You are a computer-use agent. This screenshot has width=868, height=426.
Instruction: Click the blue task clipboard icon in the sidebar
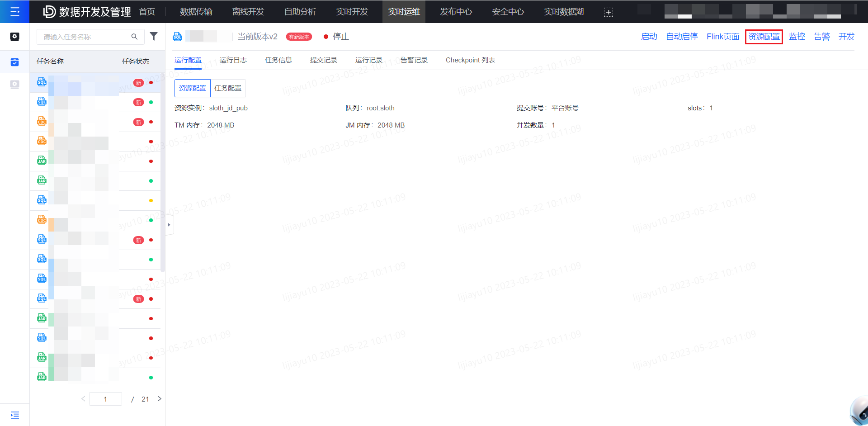click(14, 62)
